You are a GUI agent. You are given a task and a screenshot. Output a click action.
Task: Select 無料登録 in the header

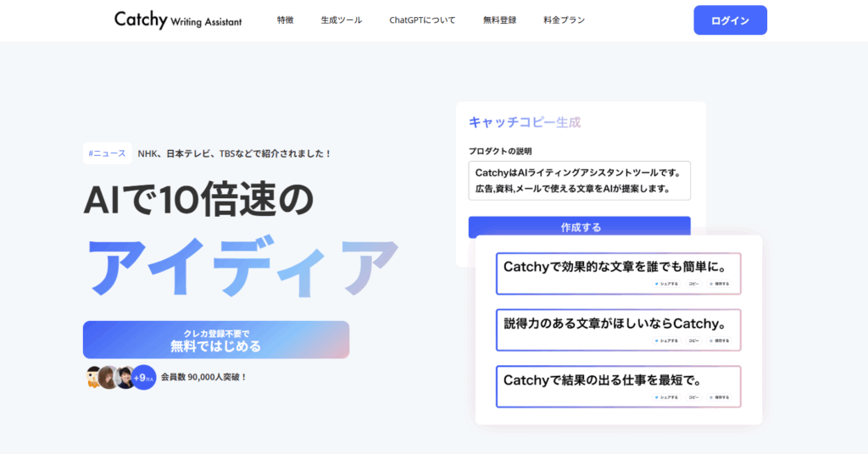(x=499, y=20)
